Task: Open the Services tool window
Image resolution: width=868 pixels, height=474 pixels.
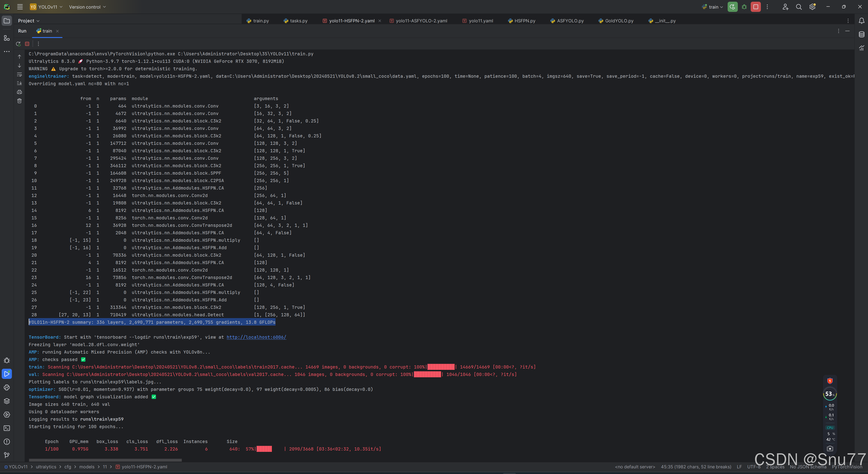Action: point(7,415)
